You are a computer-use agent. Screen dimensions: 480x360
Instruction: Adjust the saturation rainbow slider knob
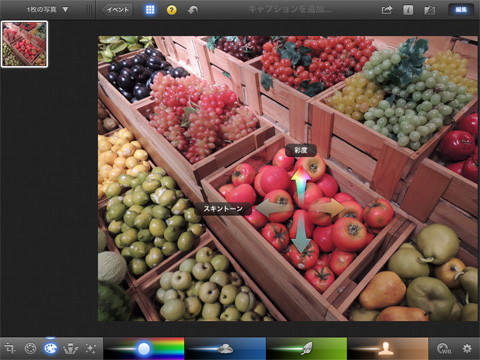click(144, 349)
